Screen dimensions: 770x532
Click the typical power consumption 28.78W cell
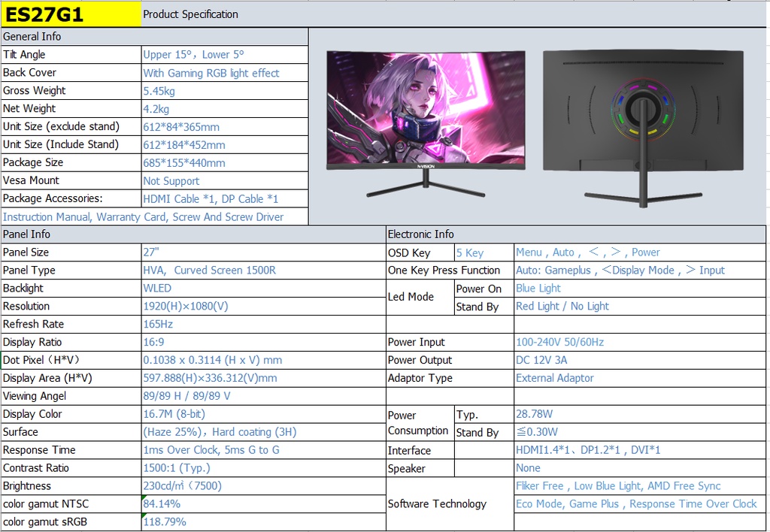tap(641, 414)
